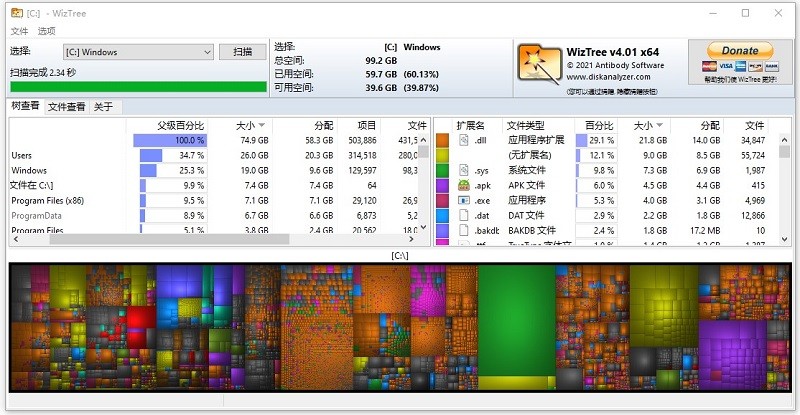Click the purple .apk color swatch
Image resolution: width=800 pixels, height=415 pixels.
click(x=442, y=185)
